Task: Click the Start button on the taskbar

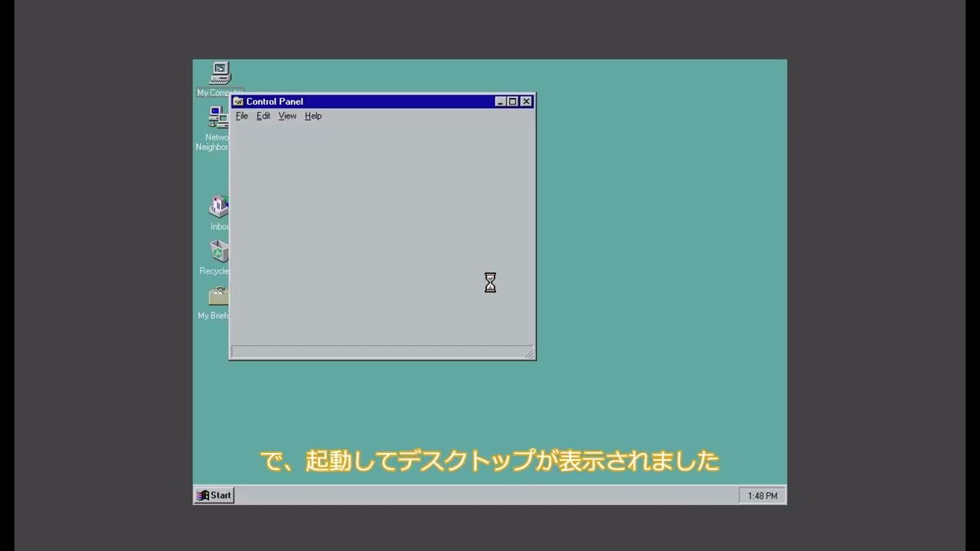Action: click(214, 495)
